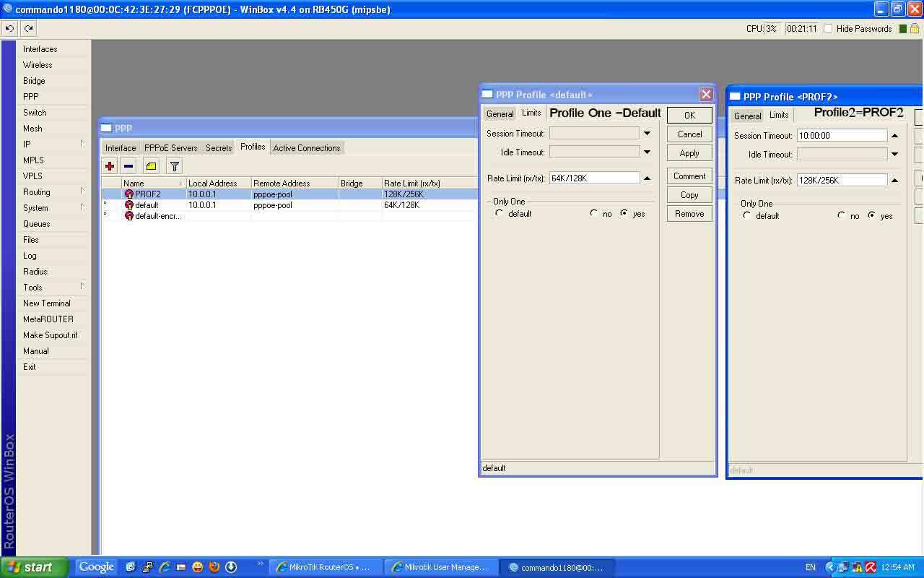This screenshot has height=578, width=924.
Task: Launch Internet Explorer from quick launch bar
Action: click(x=164, y=567)
